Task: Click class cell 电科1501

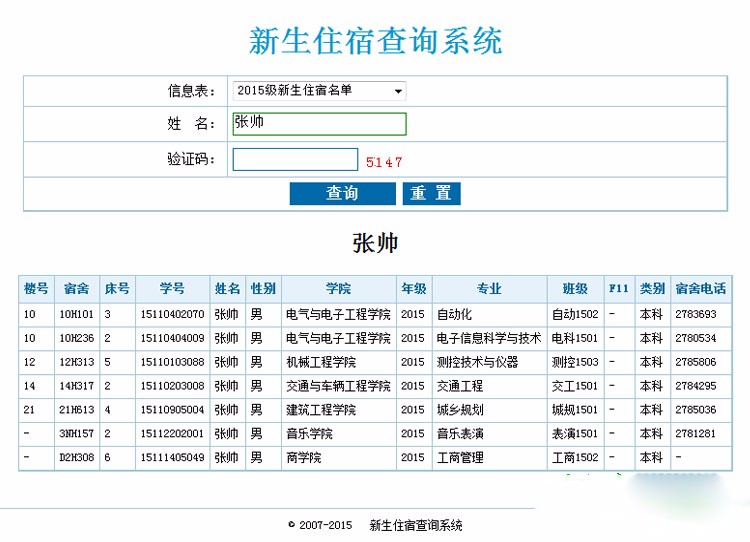Action: [575, 338]
